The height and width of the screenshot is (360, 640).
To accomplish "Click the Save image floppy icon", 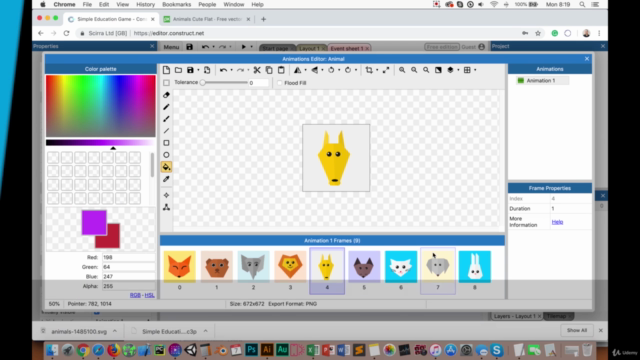I will pyautogui.click(x=190, y=70).
